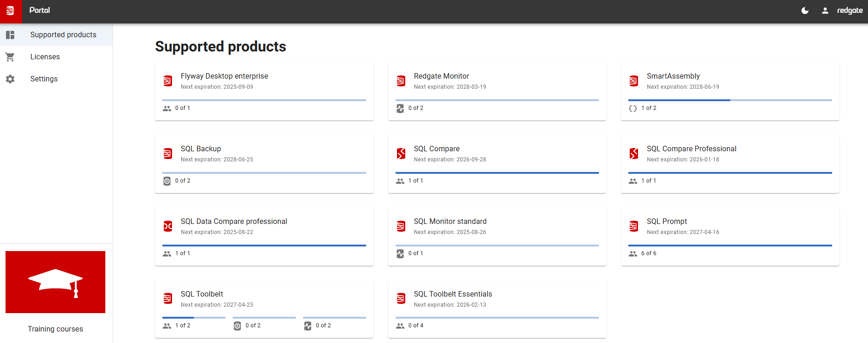868x343 pixels.
Task: Click the SQL Backup product icon
Action: point(168,154)
